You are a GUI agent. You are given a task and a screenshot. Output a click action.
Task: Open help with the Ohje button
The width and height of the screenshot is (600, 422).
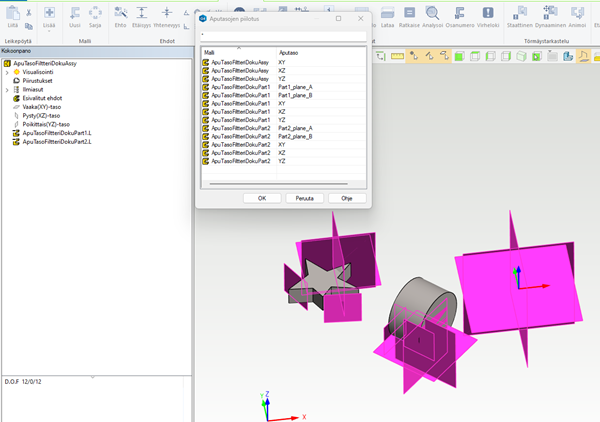point(347,198)
